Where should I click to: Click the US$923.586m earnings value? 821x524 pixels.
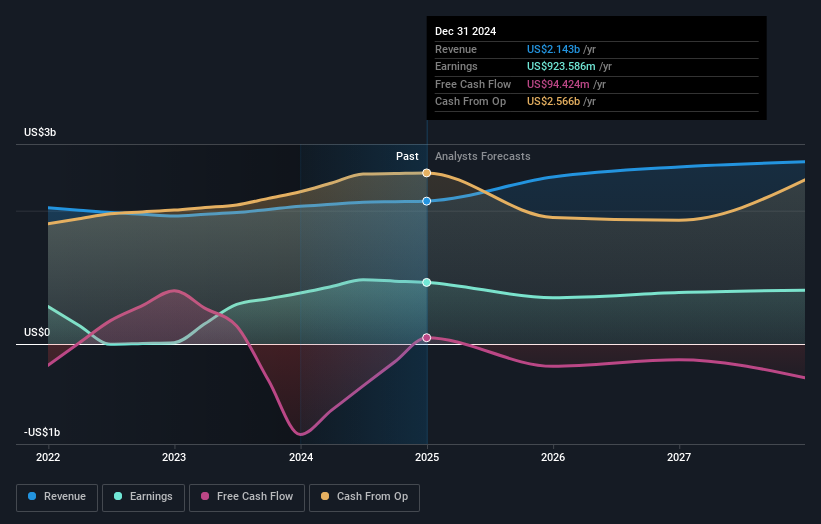click(561, 66)
